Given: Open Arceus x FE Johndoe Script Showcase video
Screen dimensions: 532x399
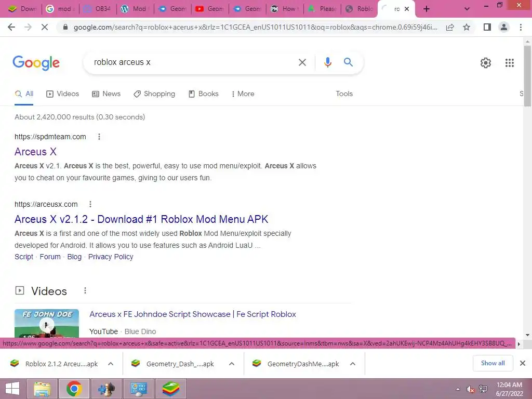Looking at the screenshot, I should tap(193, 314).
